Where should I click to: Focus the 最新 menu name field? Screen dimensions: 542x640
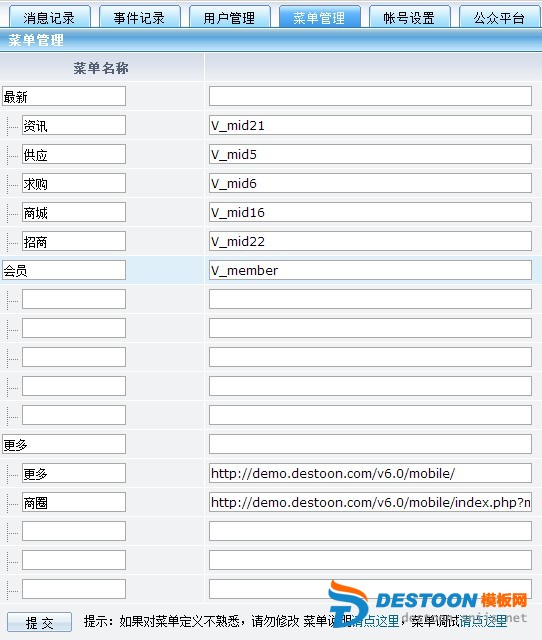[64, 96]
